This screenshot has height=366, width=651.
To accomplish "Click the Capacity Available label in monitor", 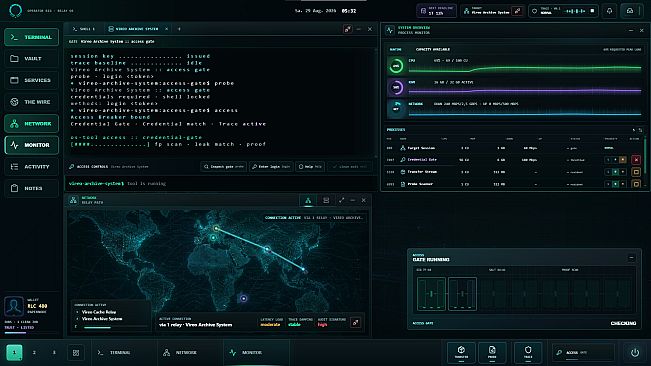I will pyautogui.click(x=433, y=49).
